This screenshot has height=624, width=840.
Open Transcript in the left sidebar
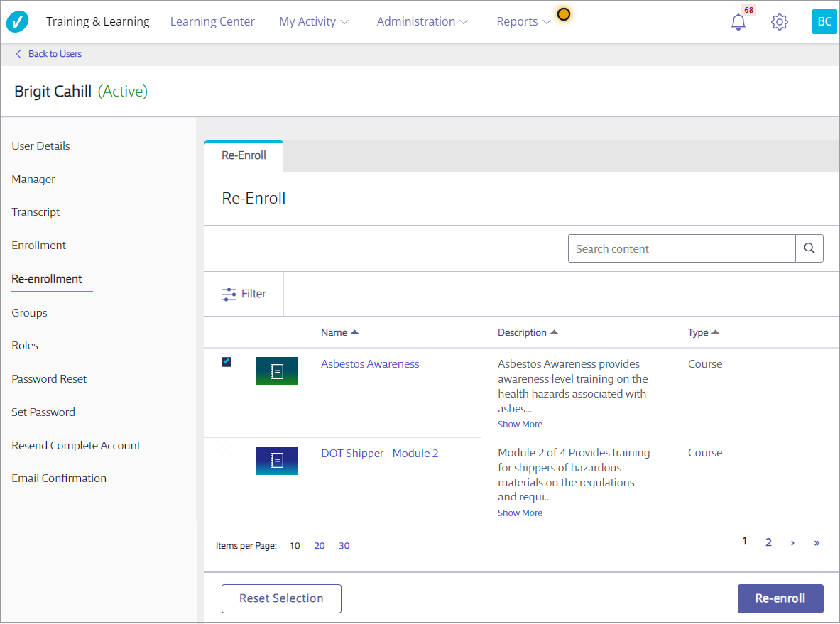point(36,212)
